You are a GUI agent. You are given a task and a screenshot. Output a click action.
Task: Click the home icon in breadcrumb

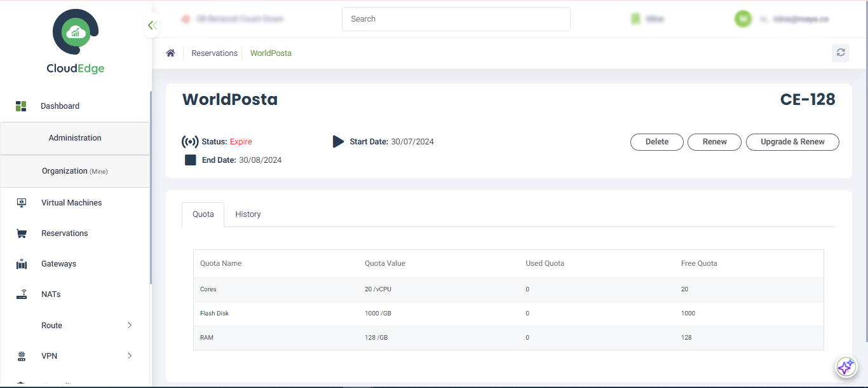click(170, 53)
